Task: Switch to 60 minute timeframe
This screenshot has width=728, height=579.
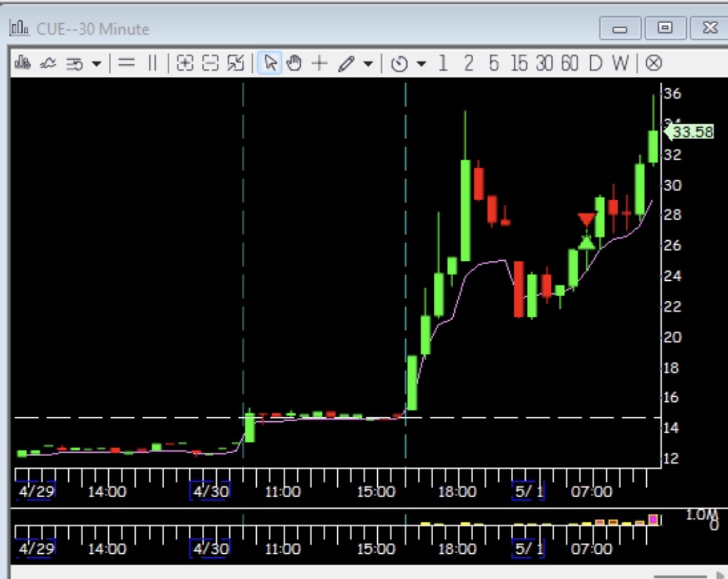Action: point(569,62)
